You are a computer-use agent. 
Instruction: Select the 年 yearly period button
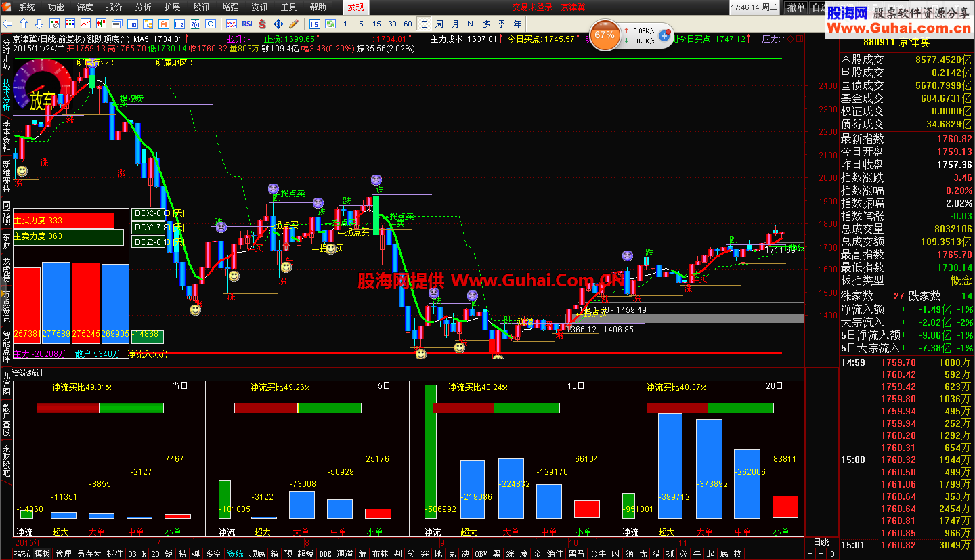tap(518, 24)
